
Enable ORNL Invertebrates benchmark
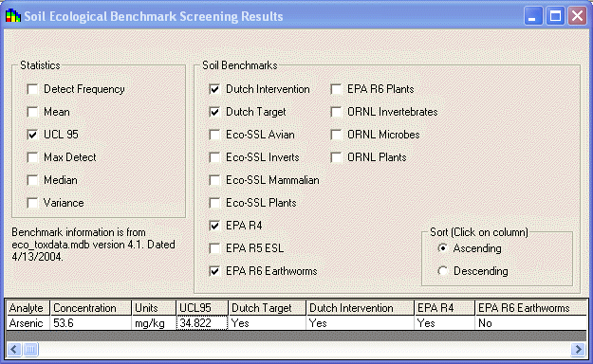(x=336, y=112)
